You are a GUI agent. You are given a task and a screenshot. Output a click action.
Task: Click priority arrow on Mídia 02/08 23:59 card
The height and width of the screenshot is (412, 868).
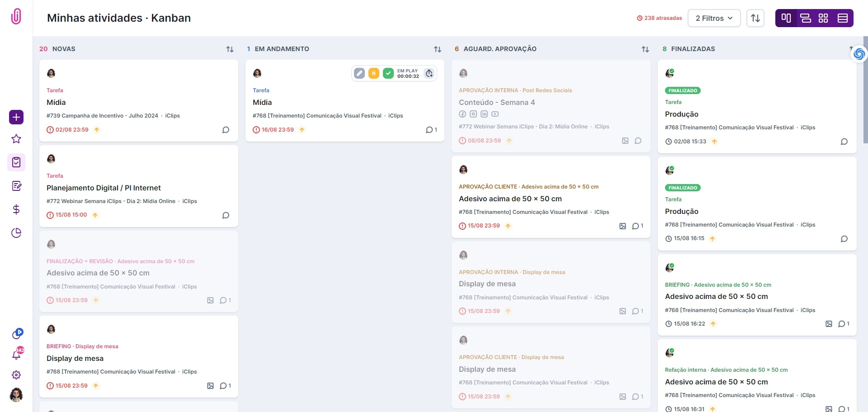click(x=97, y=130)
